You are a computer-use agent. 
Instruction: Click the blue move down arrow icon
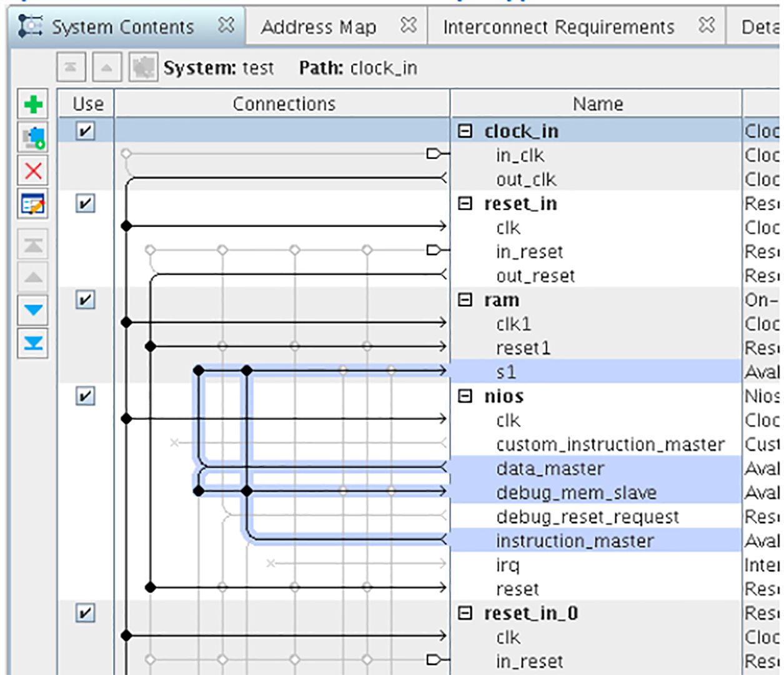(x=33, y=310)
